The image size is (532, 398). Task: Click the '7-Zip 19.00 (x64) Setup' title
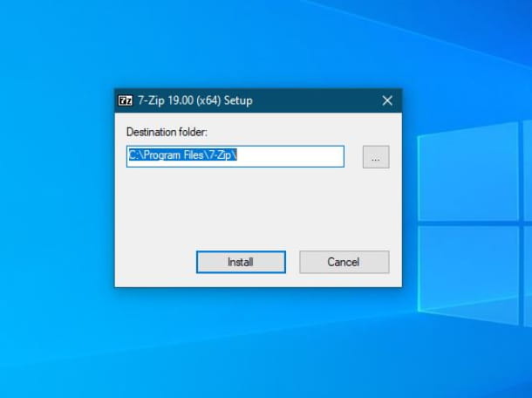195,100
